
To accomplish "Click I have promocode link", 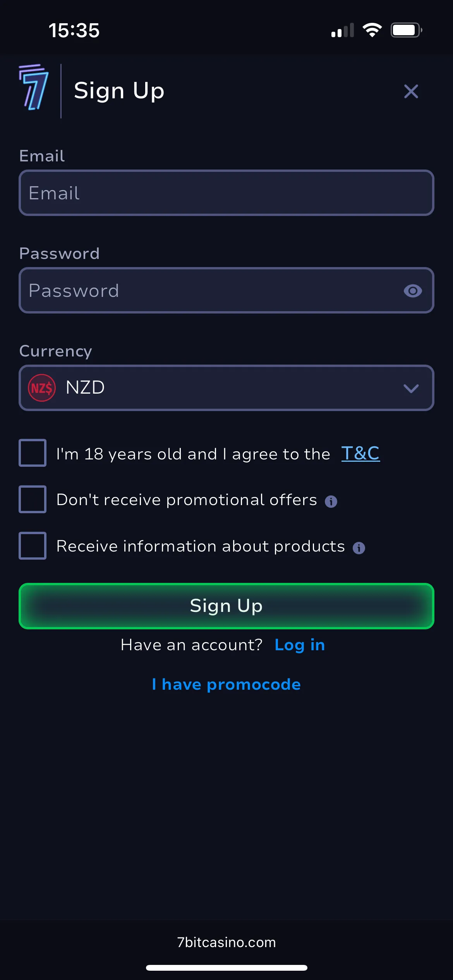I will coord(226,684).
